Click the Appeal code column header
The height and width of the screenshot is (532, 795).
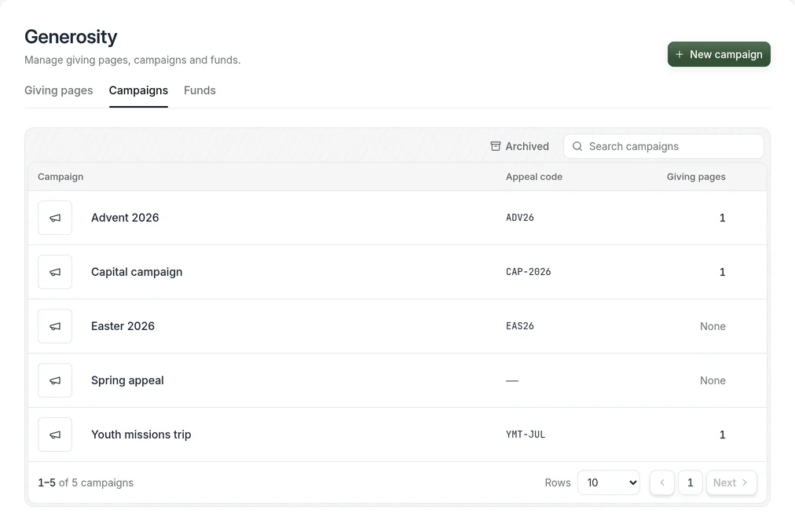(x=534, y=177)
